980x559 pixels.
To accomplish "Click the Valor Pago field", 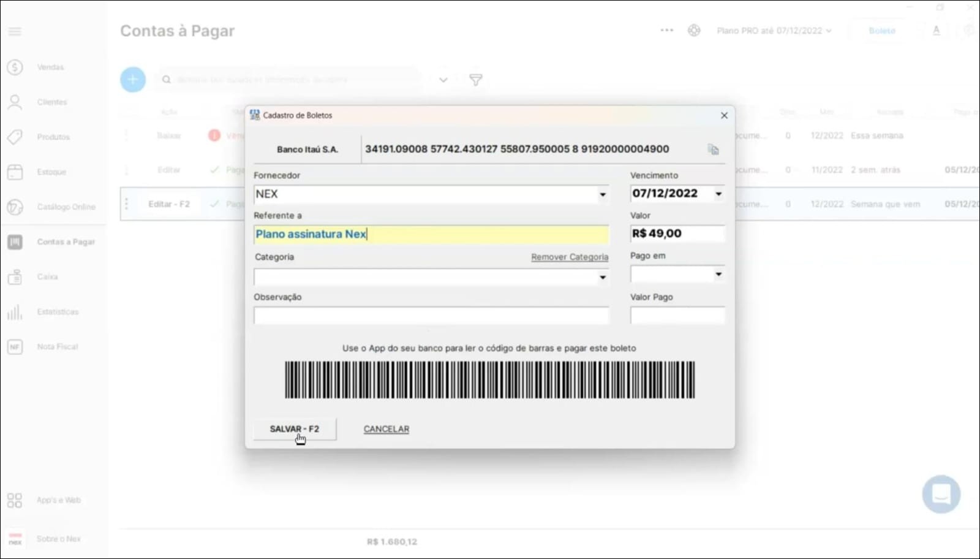I will coord(677,315).
